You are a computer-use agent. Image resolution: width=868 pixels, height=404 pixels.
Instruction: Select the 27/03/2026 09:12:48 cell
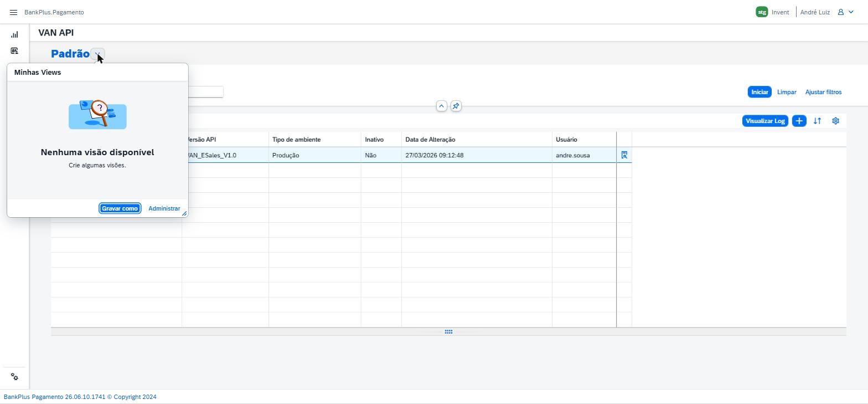pos(477,155)
